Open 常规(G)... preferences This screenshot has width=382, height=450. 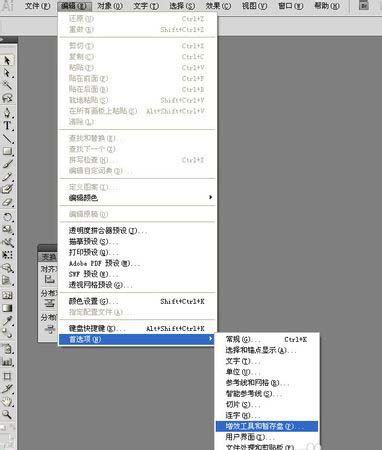[x=267, y=339]
